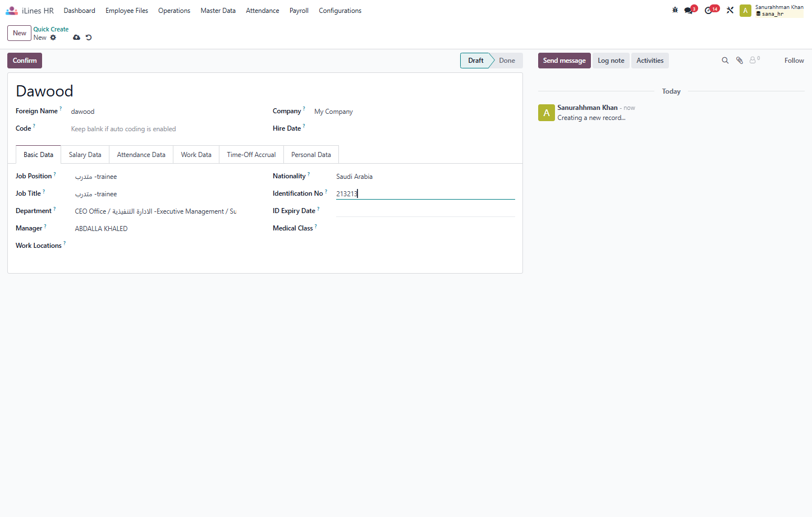Open the Employee Files menu

127,11
